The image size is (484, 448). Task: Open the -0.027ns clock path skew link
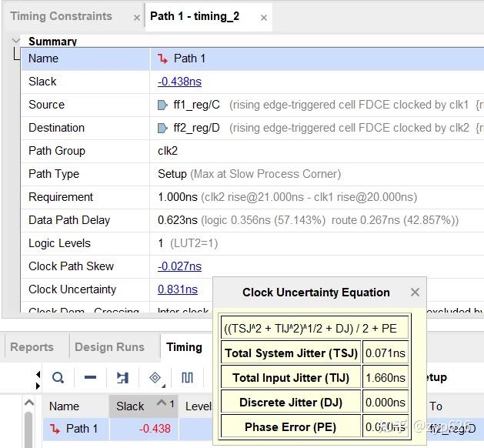[179, 266]
